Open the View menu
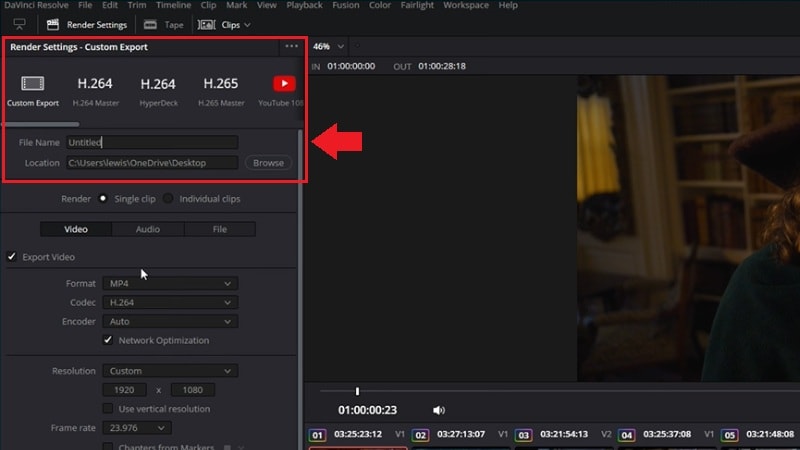This screenshot has height=450, width=800. pos(266,5)
